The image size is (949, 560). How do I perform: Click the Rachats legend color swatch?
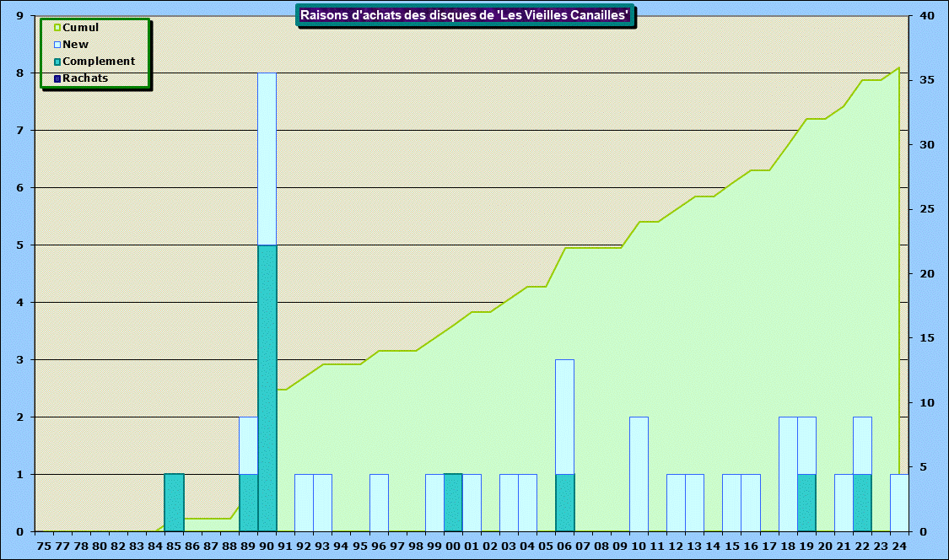point(57,78)
